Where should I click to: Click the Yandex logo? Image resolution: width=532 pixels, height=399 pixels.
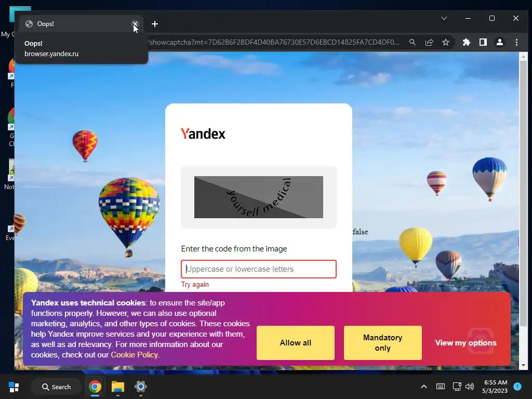pos(203,134)
